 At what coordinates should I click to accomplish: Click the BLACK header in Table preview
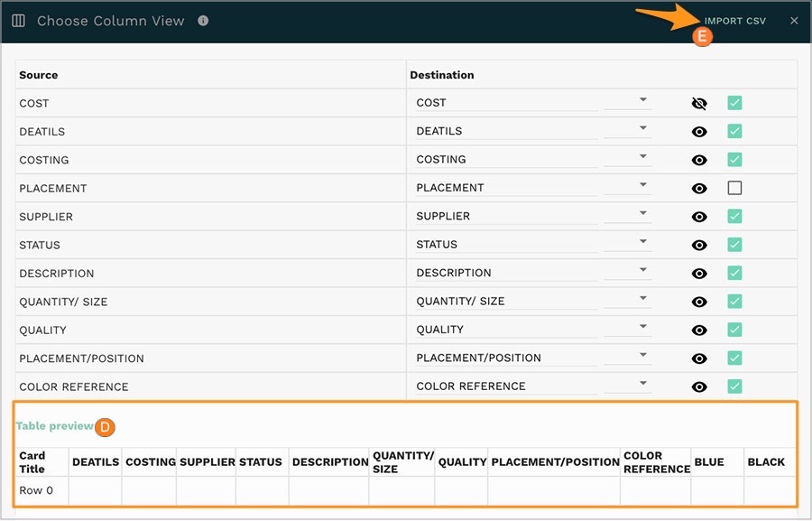pyautogui.click(x=768, y=461)
